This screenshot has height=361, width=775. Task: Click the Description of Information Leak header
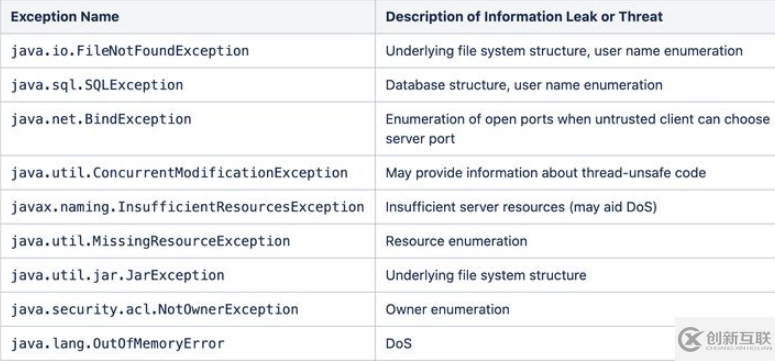pyautogui.click(x=524, y=16)
